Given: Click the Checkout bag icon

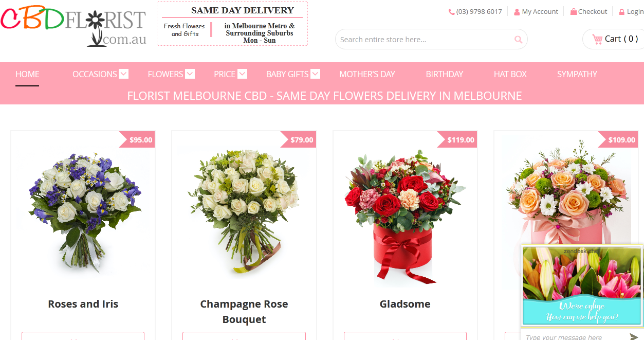Looking at the screenshot, I should coord(574,12).
